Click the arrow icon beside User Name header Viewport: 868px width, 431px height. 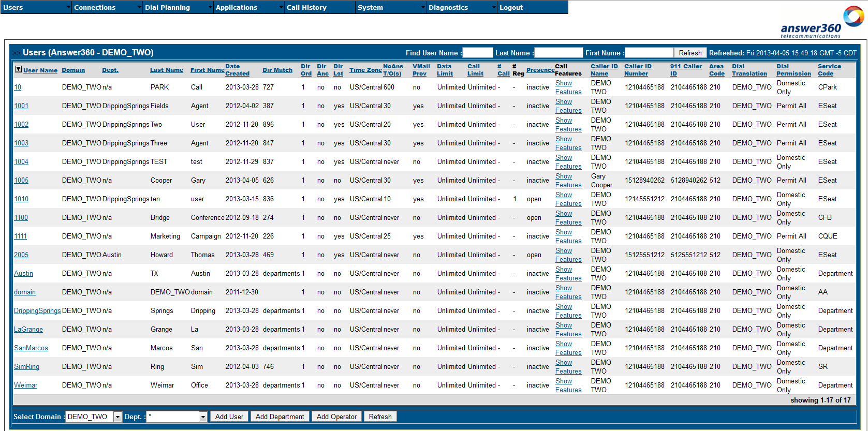(x=18, y=69)
